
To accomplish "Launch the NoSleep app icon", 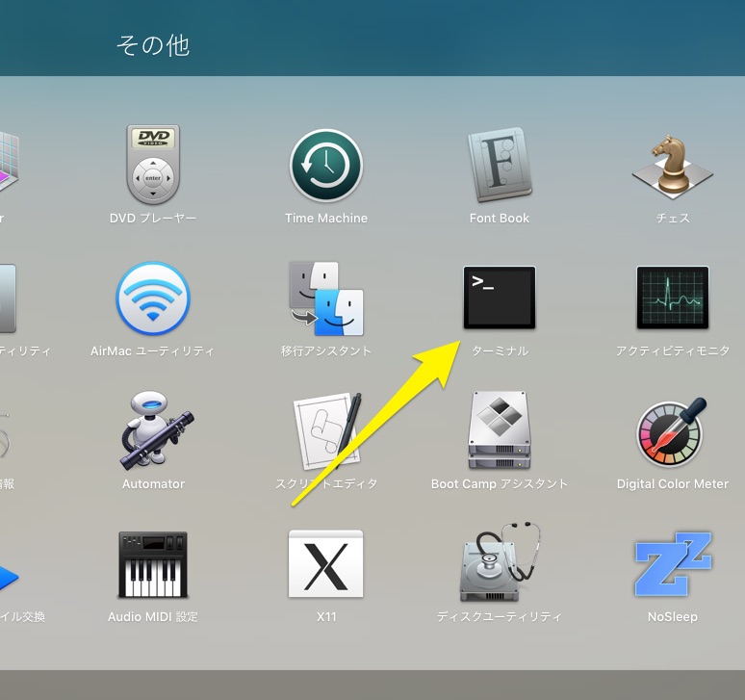I will (673, 563).
